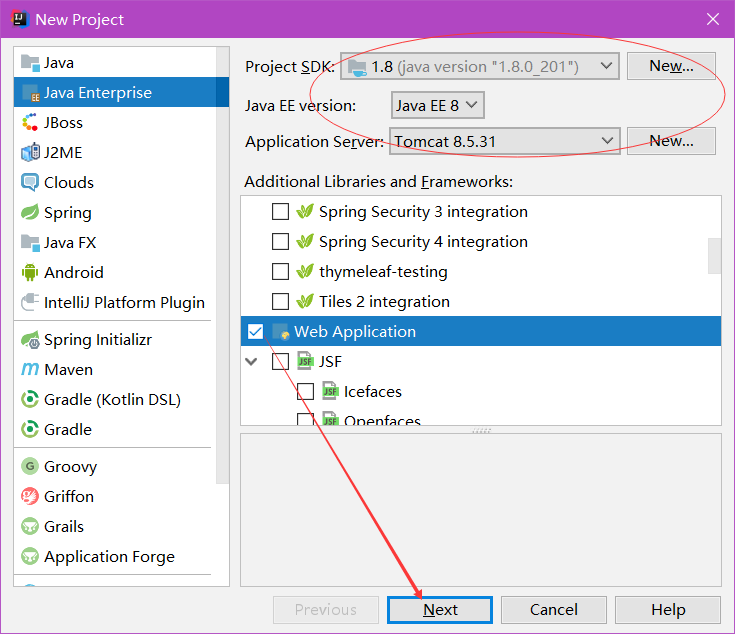Image resolution: width=735 pixels, height=634 pixels.
Task: Click the frameworks list scrollbar thumb
Action: 714,256
